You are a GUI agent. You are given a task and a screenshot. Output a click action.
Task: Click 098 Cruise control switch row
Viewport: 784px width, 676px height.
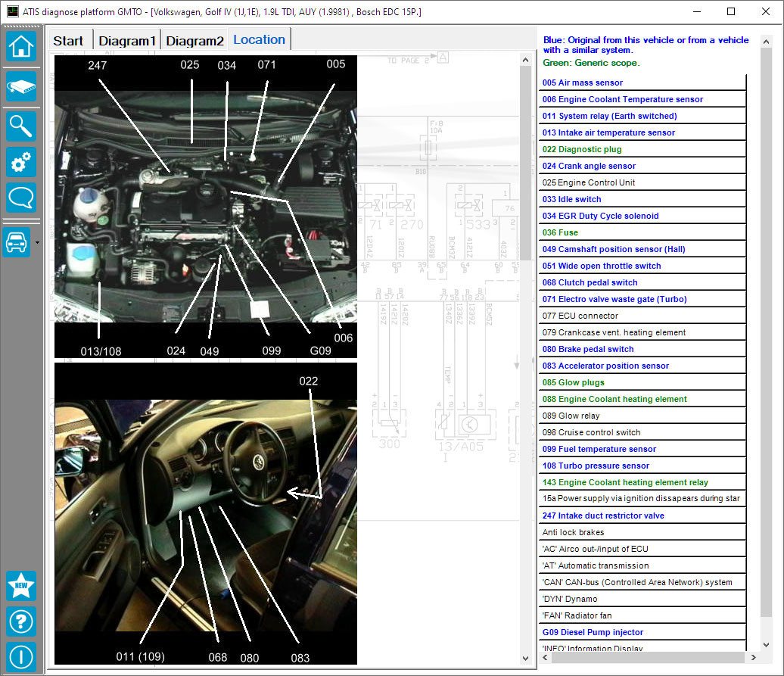click(642, 432)
